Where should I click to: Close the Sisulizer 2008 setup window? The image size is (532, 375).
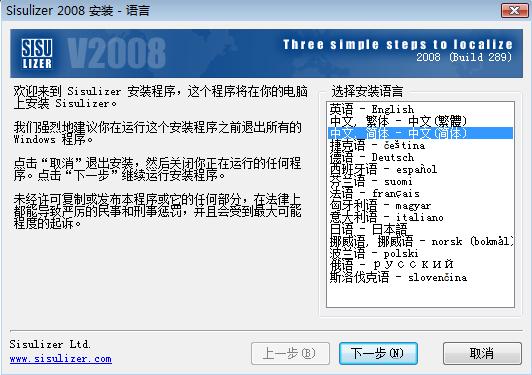tap(514, 11)
